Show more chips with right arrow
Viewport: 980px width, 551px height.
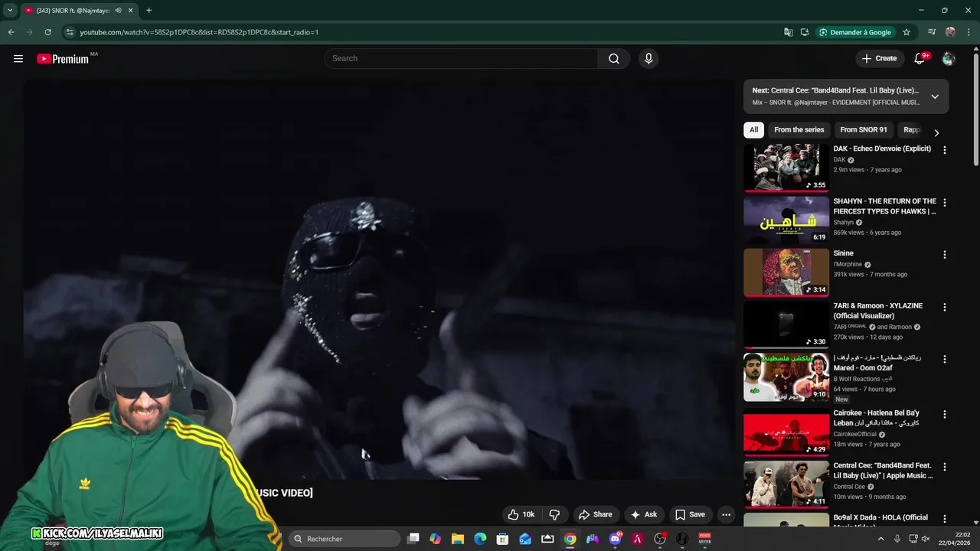point(936,132)
